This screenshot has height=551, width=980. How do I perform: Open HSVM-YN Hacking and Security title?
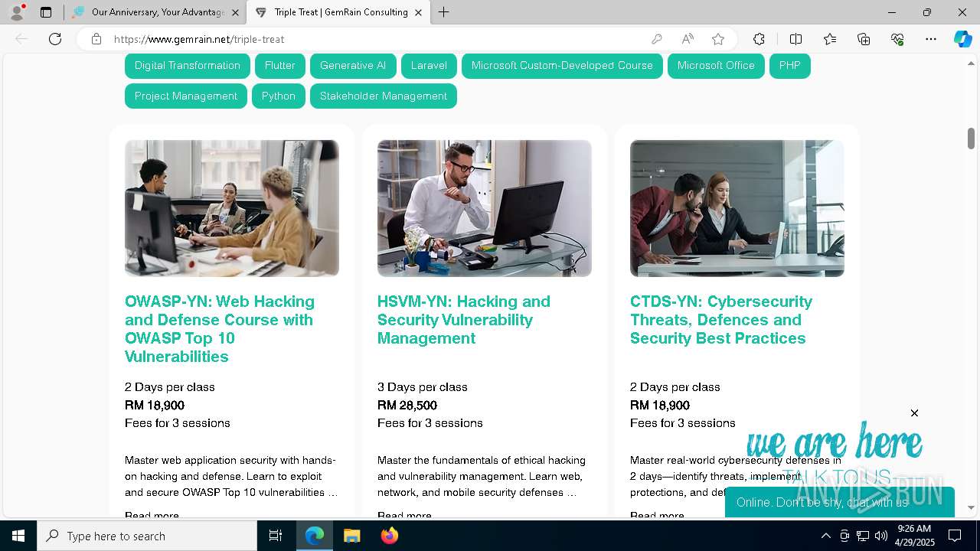[x=464, y=320]
